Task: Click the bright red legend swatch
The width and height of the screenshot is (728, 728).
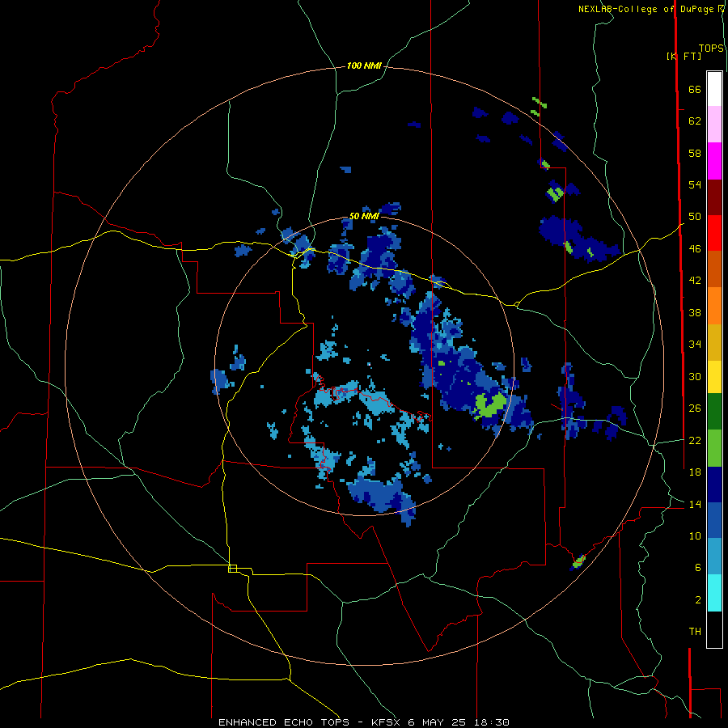Action: pos(714,233)
